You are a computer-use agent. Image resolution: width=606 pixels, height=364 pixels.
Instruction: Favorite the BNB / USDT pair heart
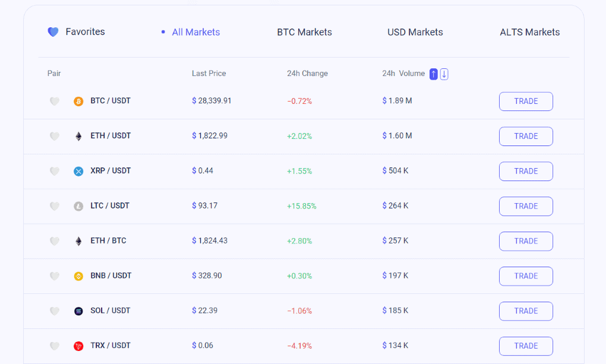pos(55,276)
